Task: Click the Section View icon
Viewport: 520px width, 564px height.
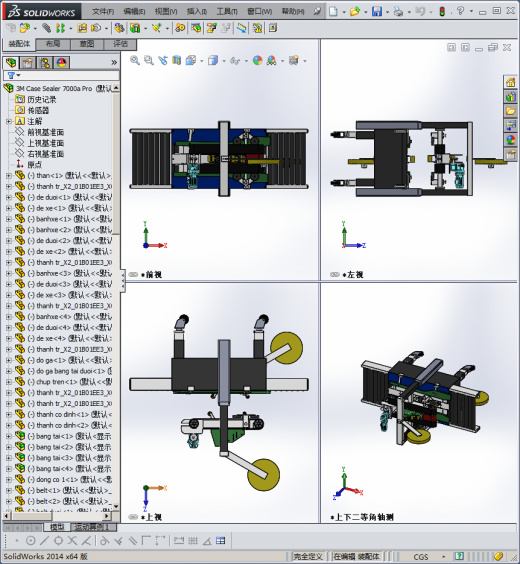Action: coord(176,60)
